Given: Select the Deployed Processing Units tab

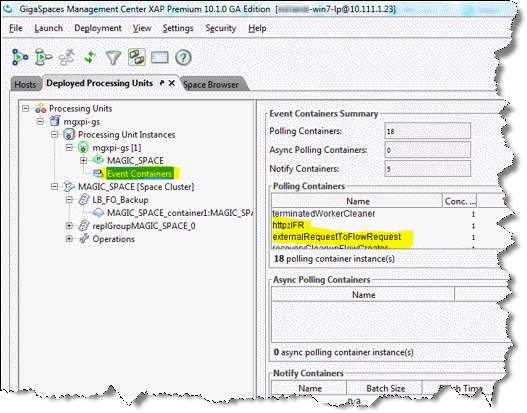Looking at the screenshot, I should point(99,83).
